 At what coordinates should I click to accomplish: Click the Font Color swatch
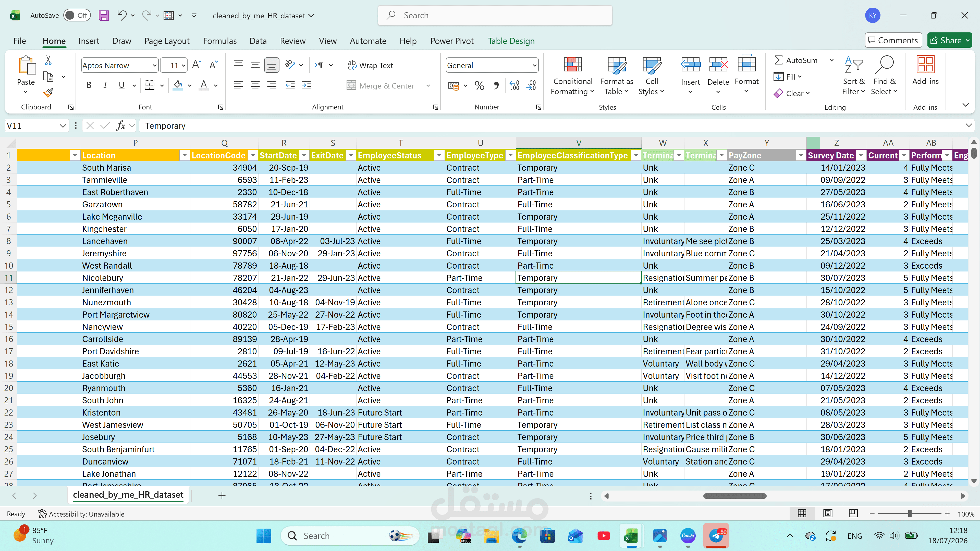point(204,85)
